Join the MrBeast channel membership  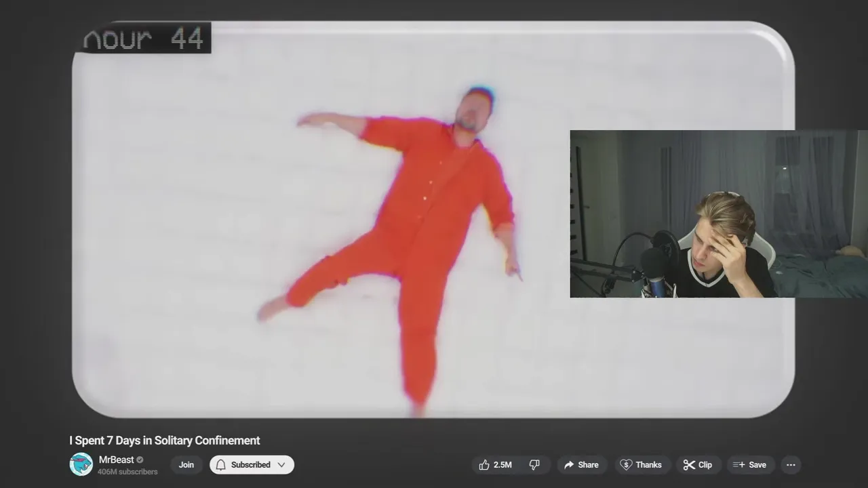point(186,465)
